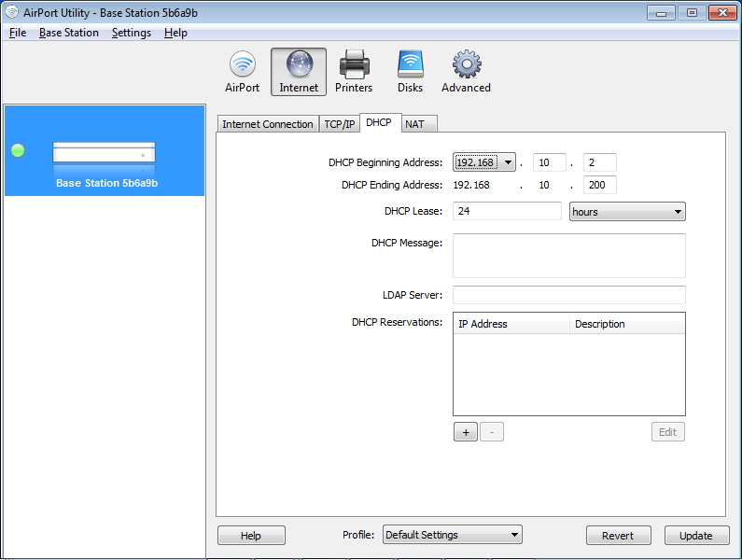Image resolution: width=742 pixels, height=560 pixels.
Task: Click the DHCP Lease value field
Action: [x=507, y=211]
